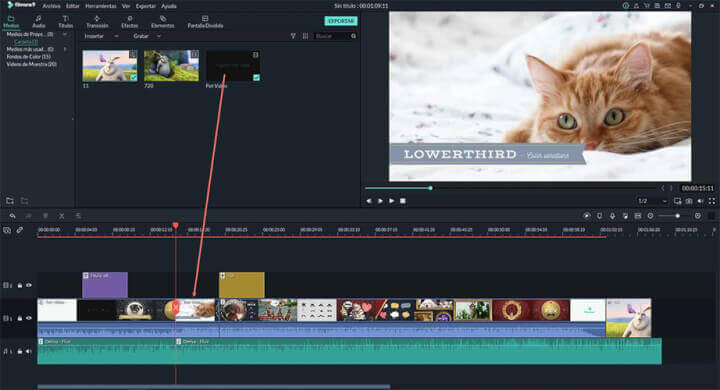The width and height of the screenshot is (720, 390).
Task: Open the Efectos tab
Action: (x=129, y=22)
